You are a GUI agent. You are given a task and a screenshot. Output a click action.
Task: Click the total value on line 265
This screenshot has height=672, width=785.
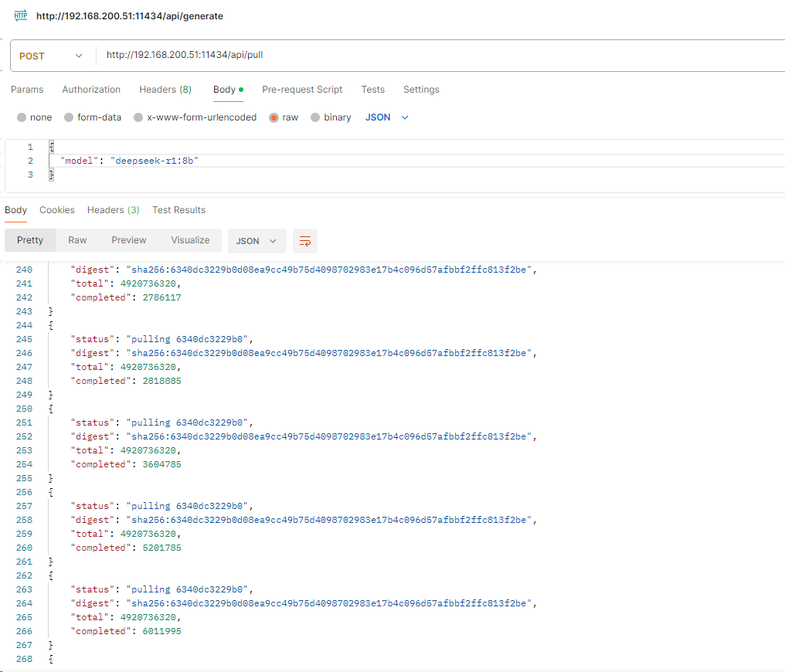pos(148,618)
